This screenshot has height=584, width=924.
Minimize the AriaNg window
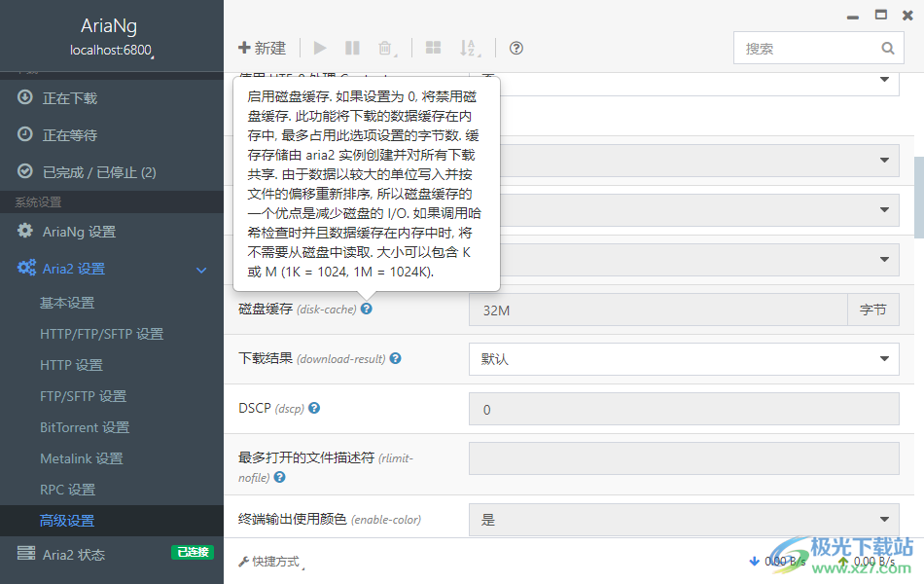pos(853,17)
